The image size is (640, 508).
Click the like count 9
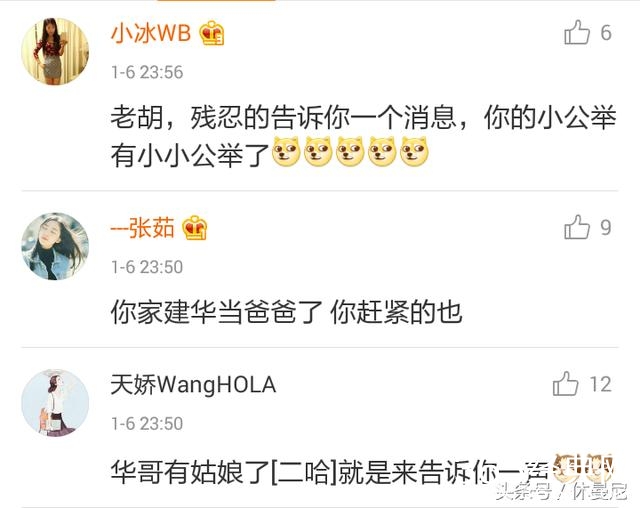pos(606,228)
